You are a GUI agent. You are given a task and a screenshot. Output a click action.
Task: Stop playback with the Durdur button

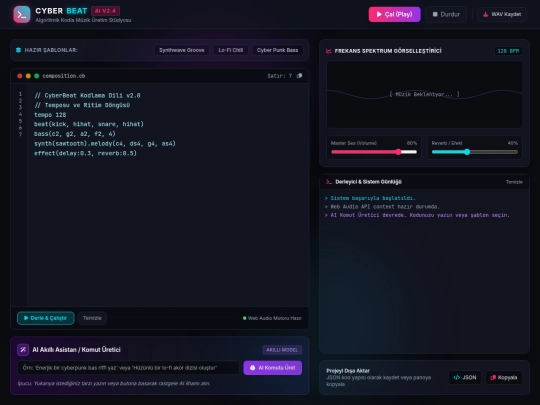pyautogui.click(x=446, y=14)
